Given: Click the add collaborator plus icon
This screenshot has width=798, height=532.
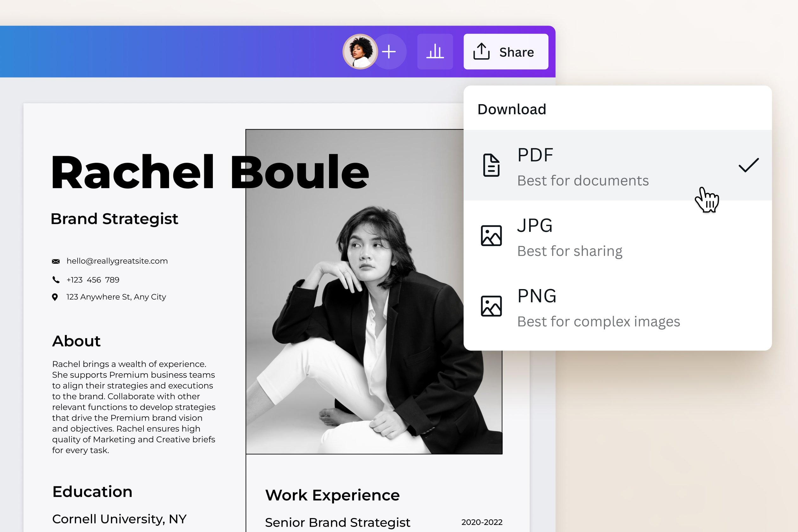Looking at the screenshot, I should 389,52.
